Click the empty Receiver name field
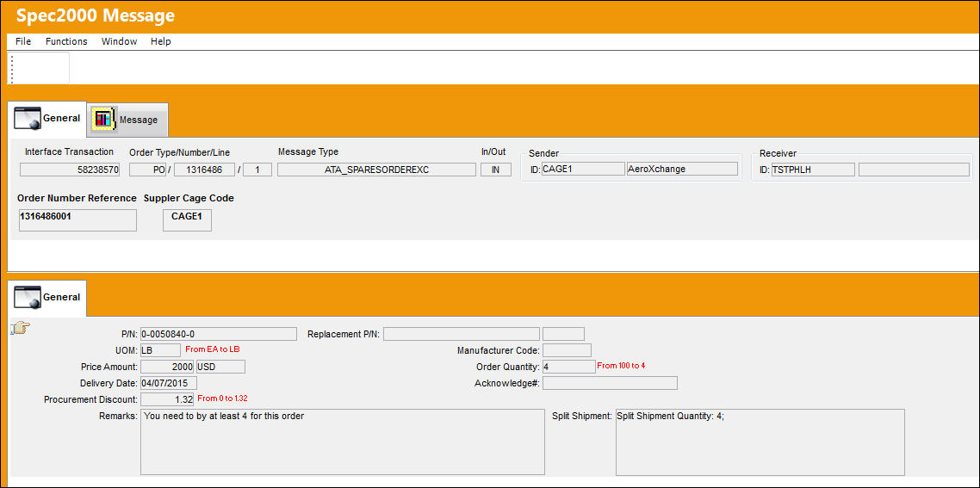The height and width of the screenshot is (488, 980). click(914, 170)
